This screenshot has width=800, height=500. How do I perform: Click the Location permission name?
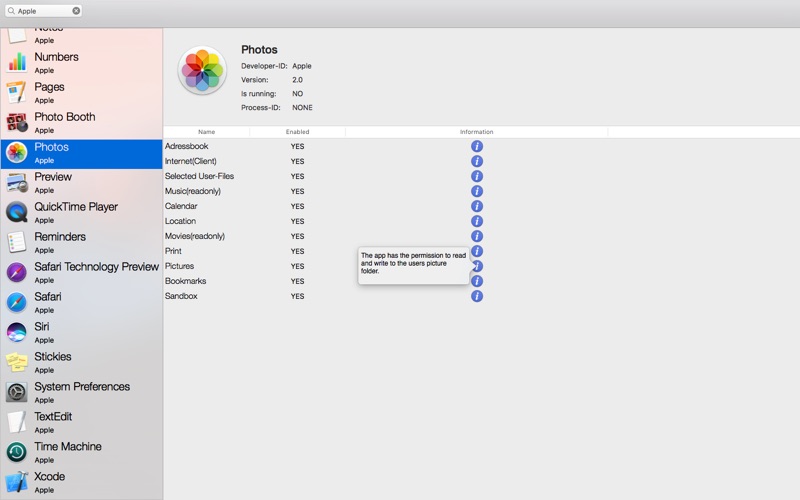pyautogui.click(x=180, y=221)
